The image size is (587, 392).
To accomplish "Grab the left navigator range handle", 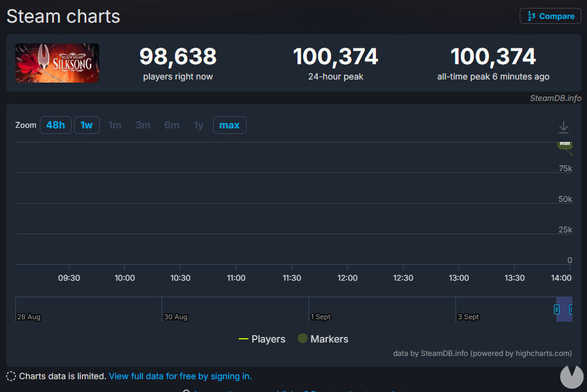I will coord(556,309).
